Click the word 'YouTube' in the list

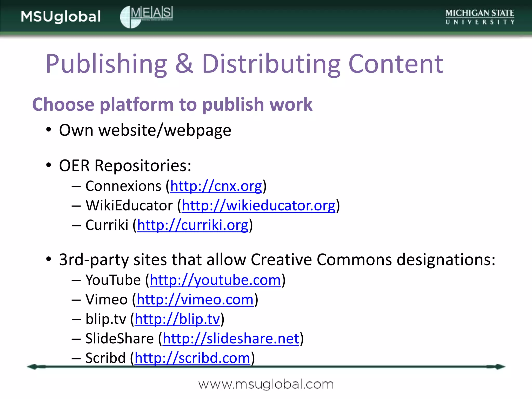pos(113,280)
